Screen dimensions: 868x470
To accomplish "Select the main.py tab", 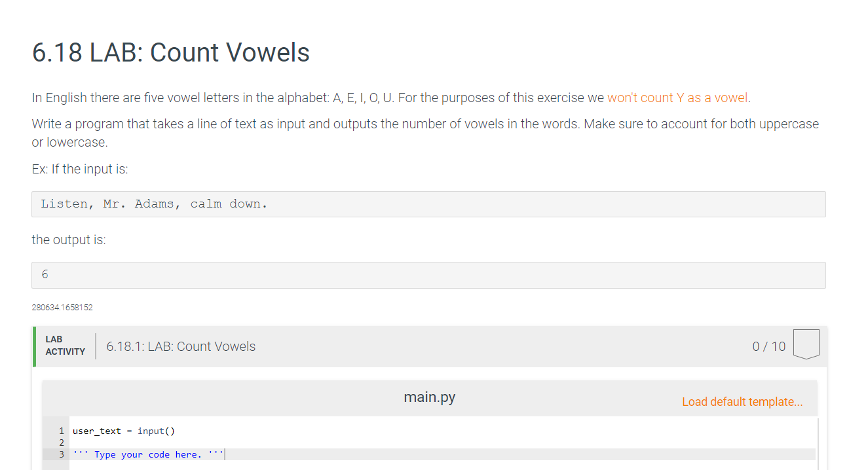I will [x=429, y=397].
